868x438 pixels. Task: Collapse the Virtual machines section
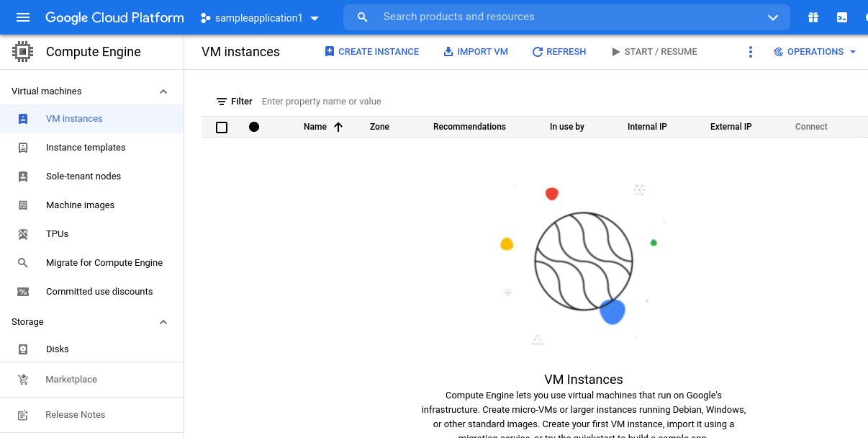click(163, 91)
